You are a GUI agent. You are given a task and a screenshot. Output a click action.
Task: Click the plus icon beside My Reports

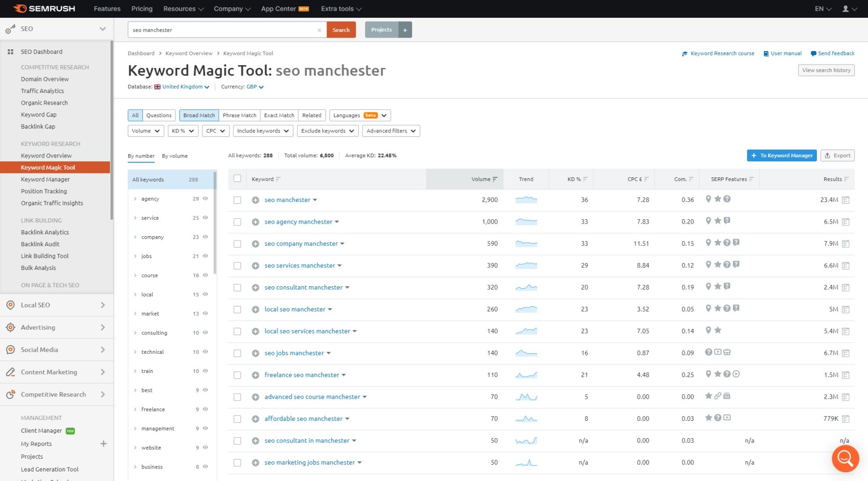(103, 443)
